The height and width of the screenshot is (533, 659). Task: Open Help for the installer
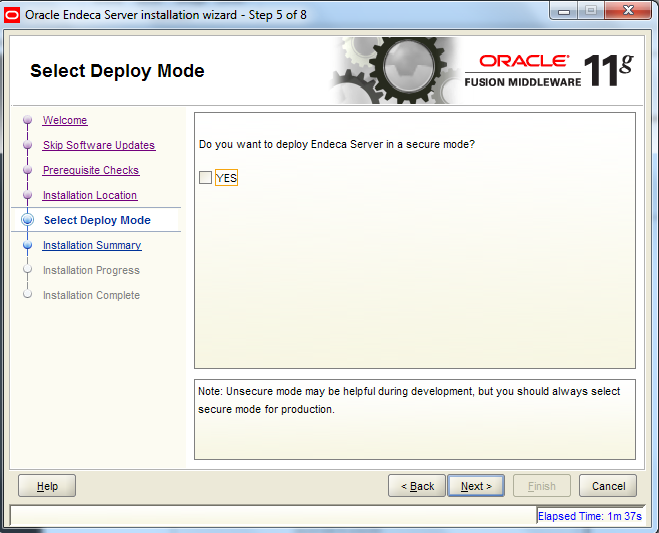47,486
